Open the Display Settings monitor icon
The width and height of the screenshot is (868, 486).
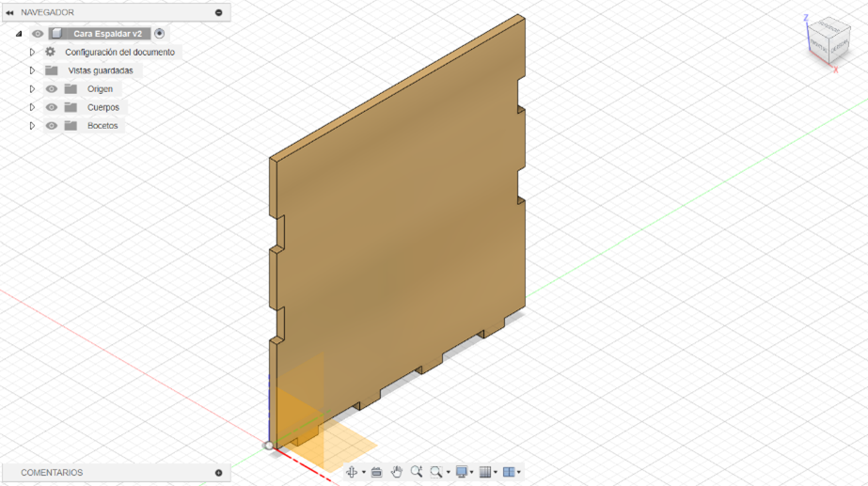pos(461,472)
